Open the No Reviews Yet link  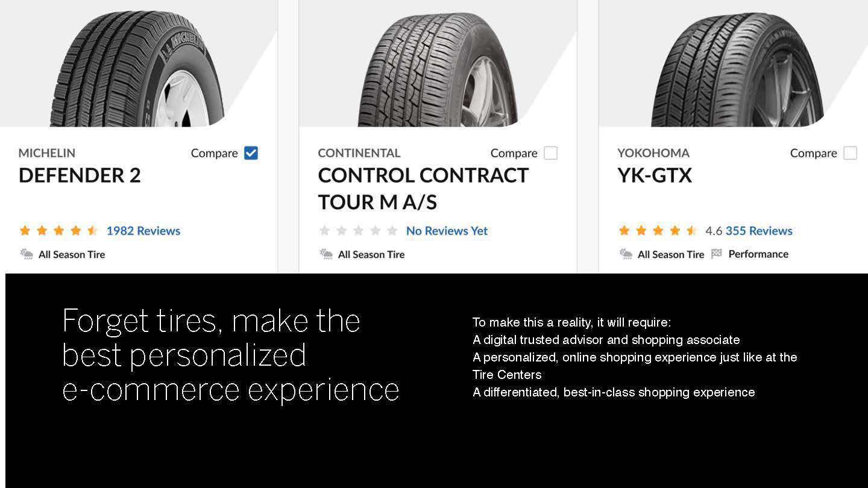pos(447,231)
